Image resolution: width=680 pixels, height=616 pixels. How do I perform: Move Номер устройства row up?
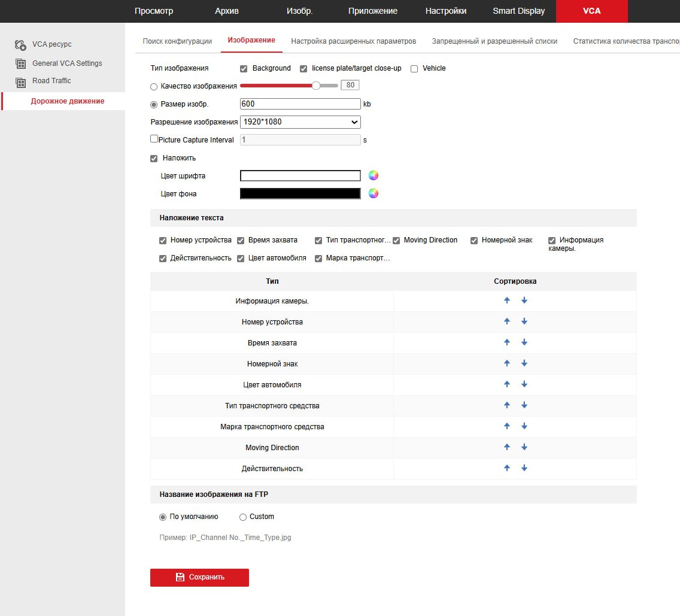506,321
